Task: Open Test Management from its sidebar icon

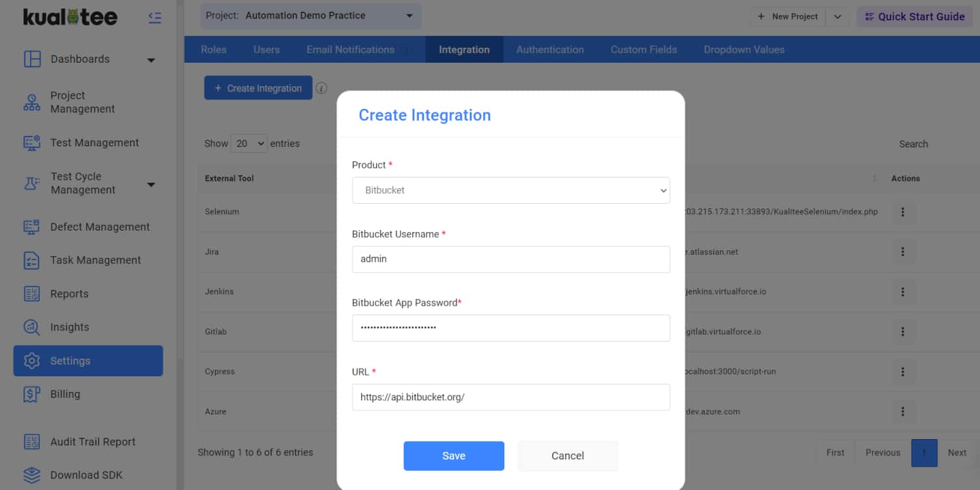Action: click(x=32, y=143)
